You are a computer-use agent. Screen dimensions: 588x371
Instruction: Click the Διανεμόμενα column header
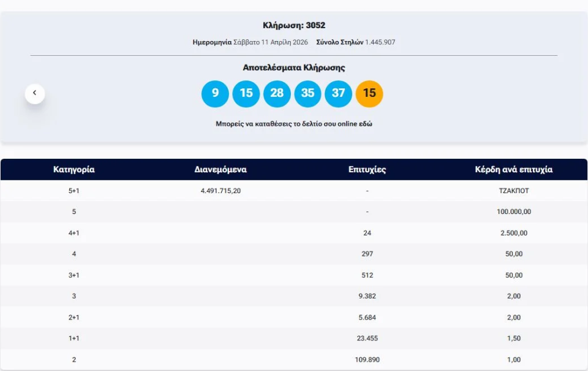point(221,169)
